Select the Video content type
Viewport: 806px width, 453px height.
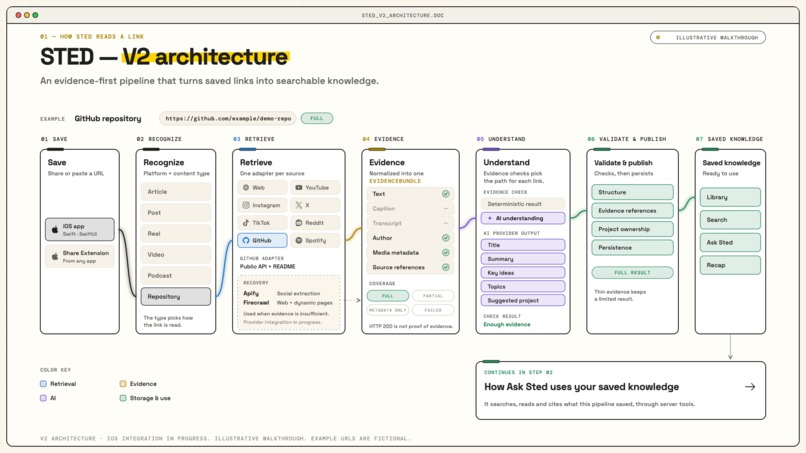click(176, 255)
